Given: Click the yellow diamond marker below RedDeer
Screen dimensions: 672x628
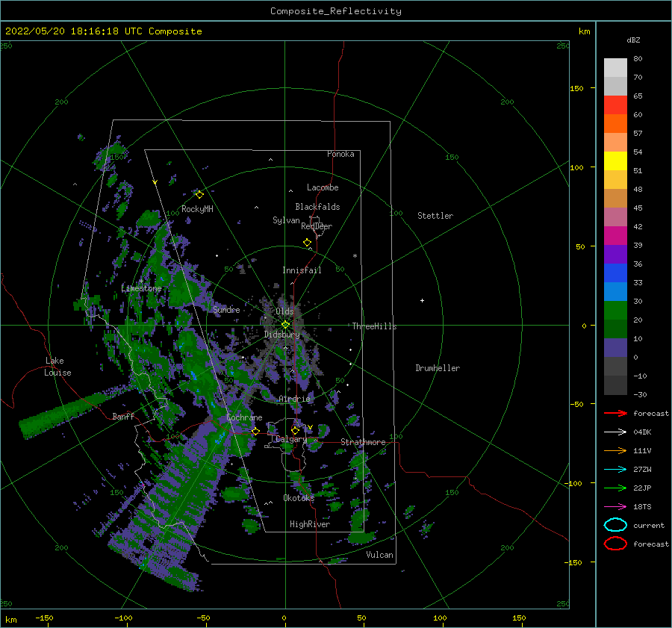Looking at the screenshot, I should (307, 243).
